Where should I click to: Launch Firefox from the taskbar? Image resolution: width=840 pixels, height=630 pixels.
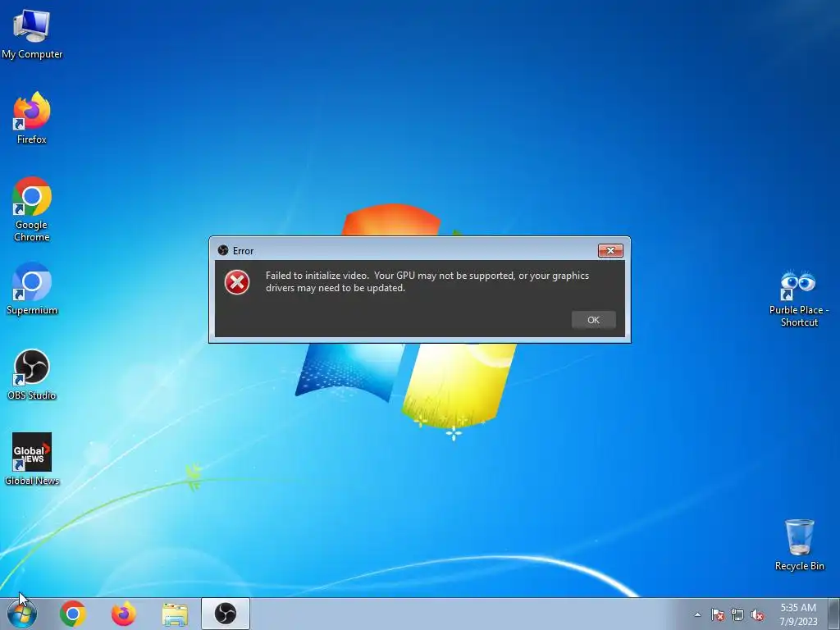pyautogui.click(x=123, y=614)
